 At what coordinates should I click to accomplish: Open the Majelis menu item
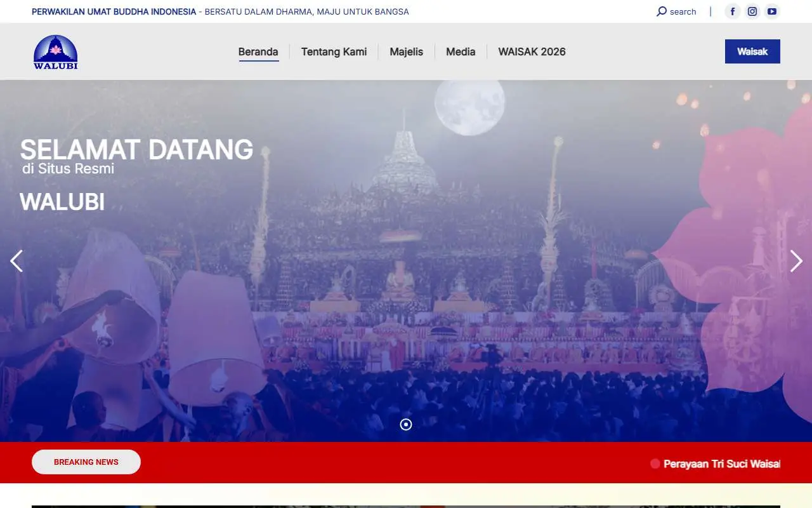[406, 52]
